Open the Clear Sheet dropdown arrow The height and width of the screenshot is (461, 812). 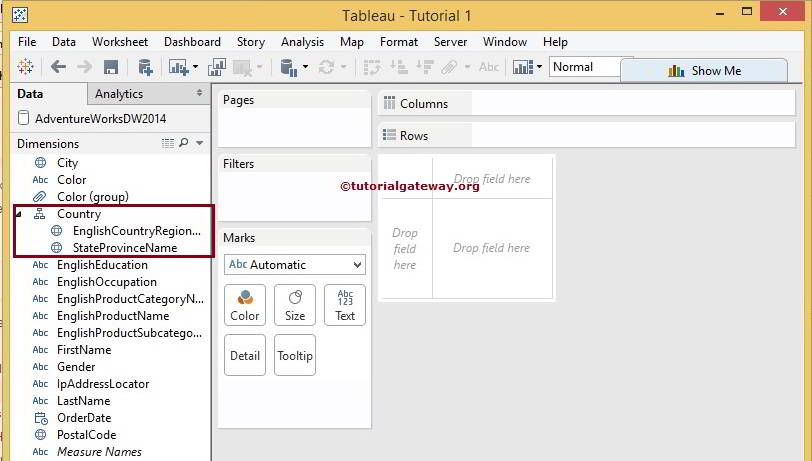click(259, 67)
